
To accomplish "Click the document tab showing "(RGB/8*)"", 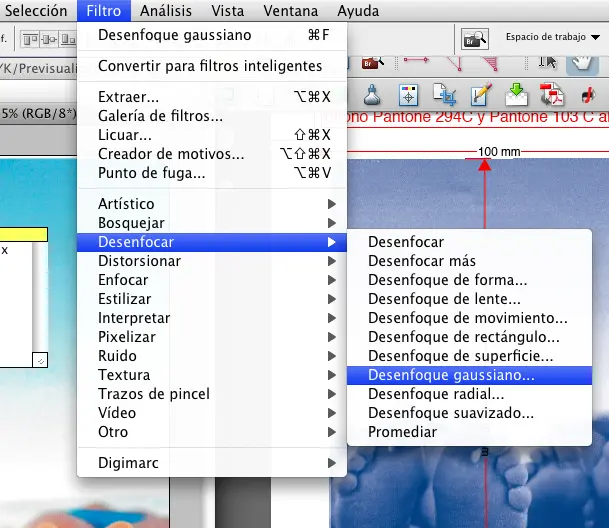I will click(38, 114).
